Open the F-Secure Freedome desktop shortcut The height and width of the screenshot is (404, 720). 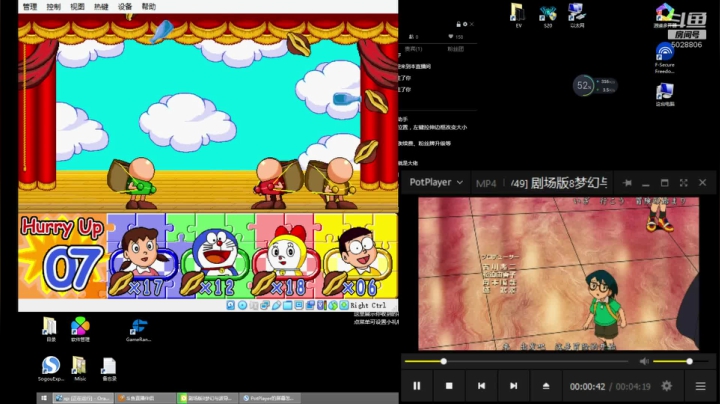[664, 57]
